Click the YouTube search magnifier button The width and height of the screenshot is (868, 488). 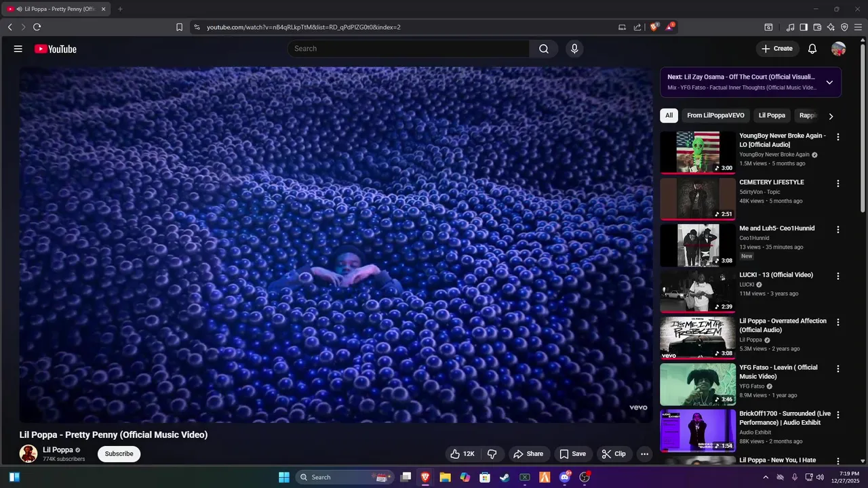pos(544,49)
